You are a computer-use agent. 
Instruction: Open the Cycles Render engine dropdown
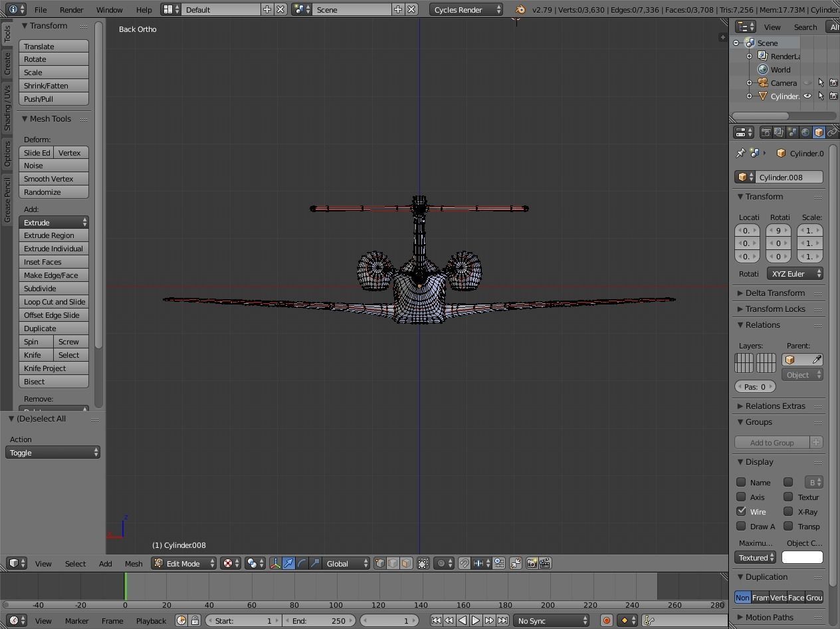(467, 9)
